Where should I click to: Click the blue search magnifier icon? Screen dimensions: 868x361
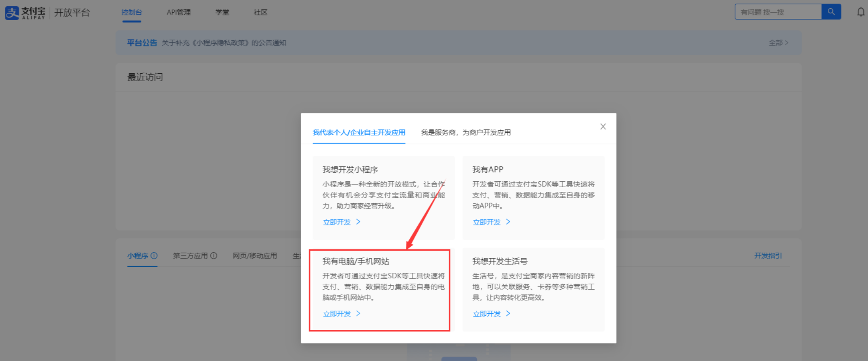(x=831, y=12)
